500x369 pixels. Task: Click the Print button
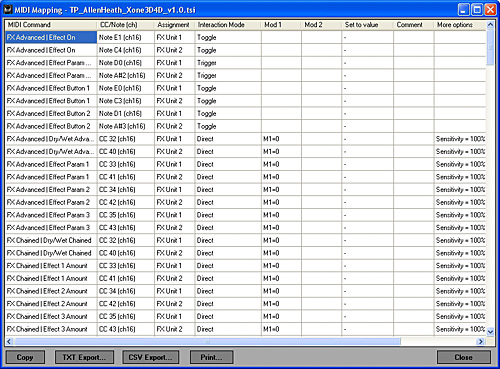[x=211, y=357]
